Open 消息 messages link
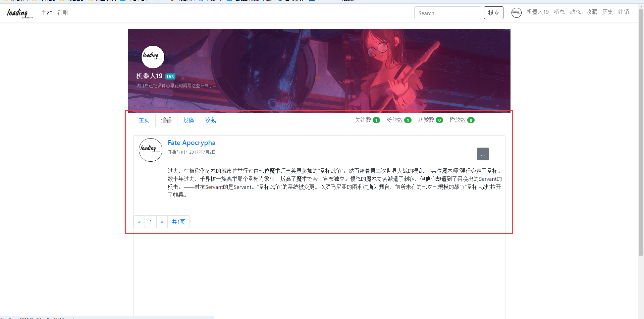 coord(559,12)
